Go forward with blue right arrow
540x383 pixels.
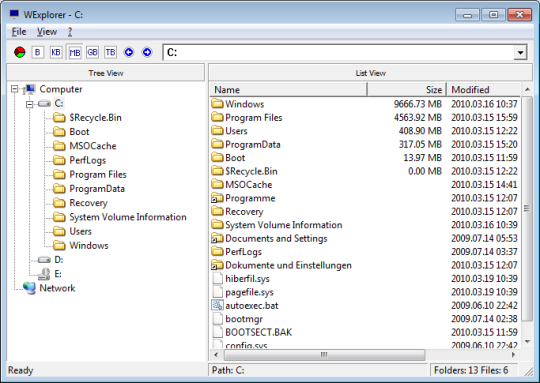point(147,52)
